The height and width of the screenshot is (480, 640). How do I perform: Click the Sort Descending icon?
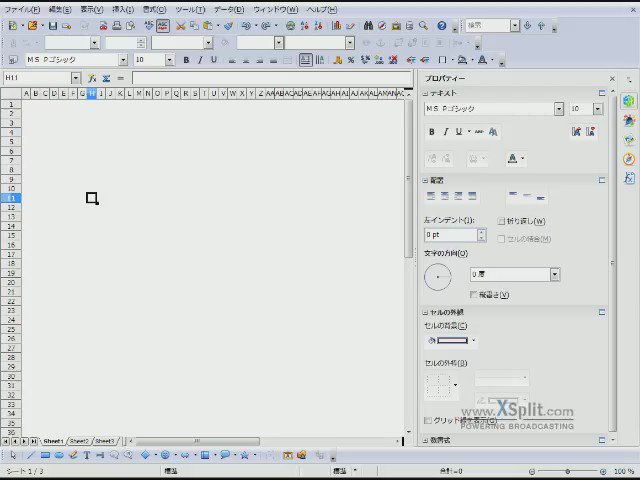[x=318, y=26]
